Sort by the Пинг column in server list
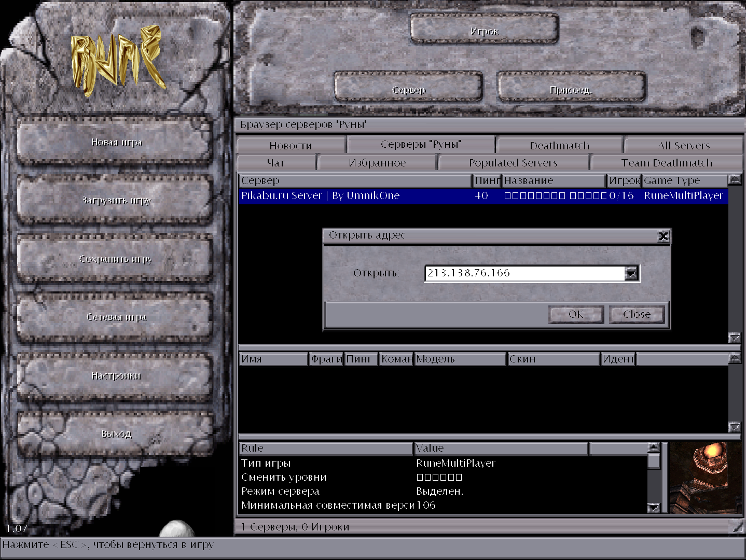Image resolution: width=746 pixels, height=560 pixels. point(487,180)
